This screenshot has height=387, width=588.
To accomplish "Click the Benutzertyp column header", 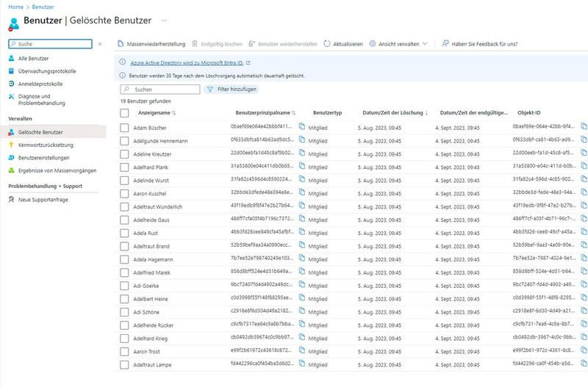I will [x=327, y=113].
